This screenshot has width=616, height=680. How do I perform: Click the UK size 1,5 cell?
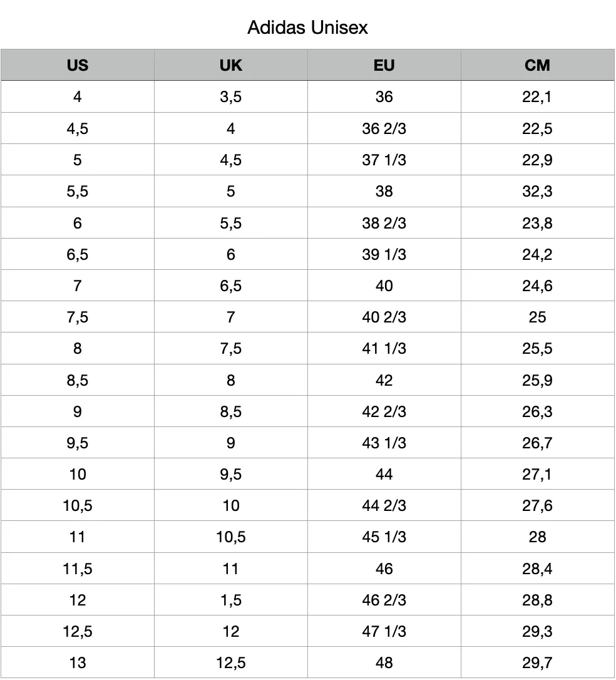pos(230,600)
